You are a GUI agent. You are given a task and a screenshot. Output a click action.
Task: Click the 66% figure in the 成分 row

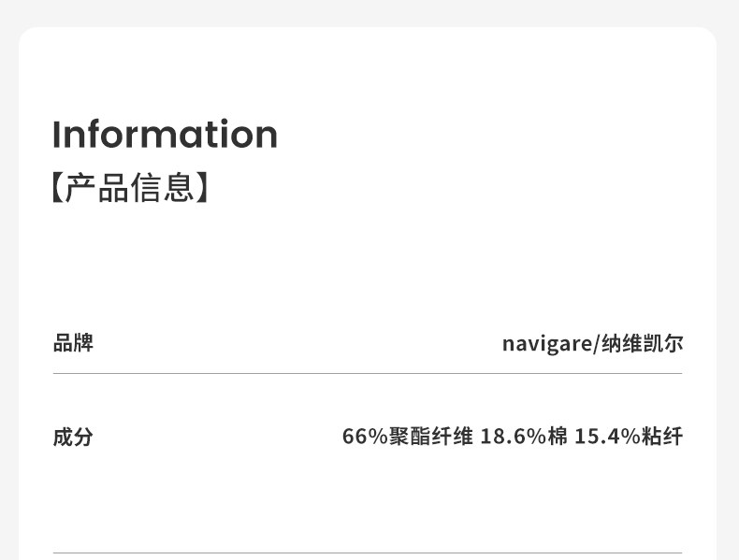click(365, 437)
